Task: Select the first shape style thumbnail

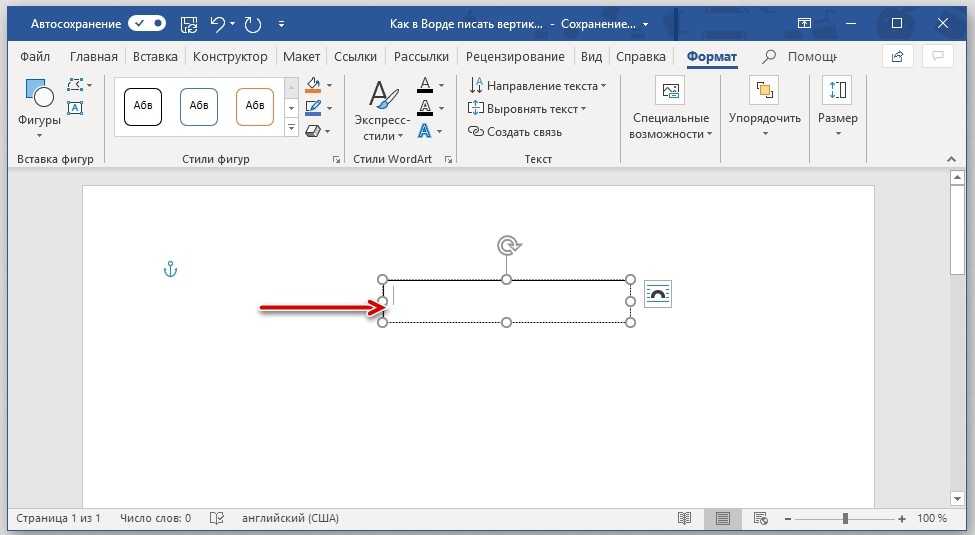Action: coord(143,106)
